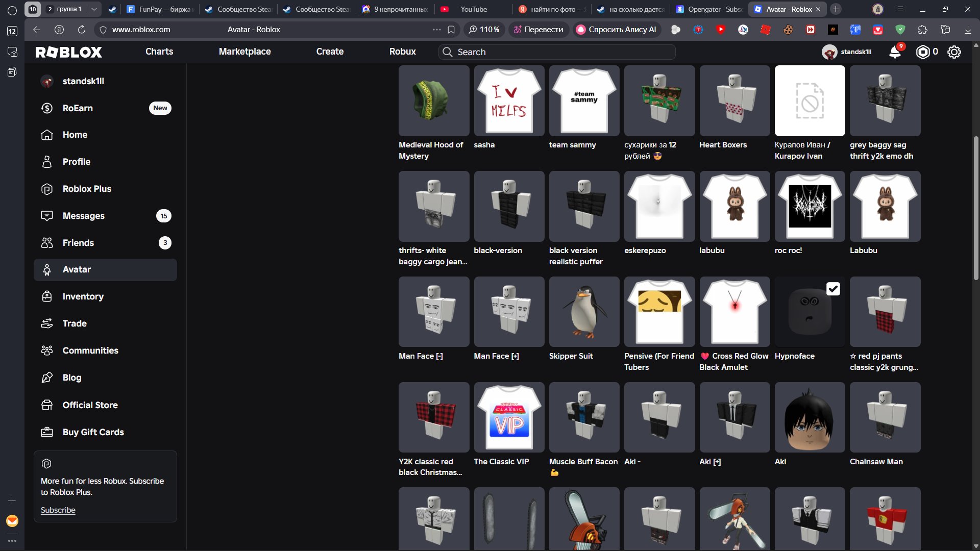Select the Heart Boxers item
Image resolution: width=980 pixels, height=551 pixels.
coord(734,101)
